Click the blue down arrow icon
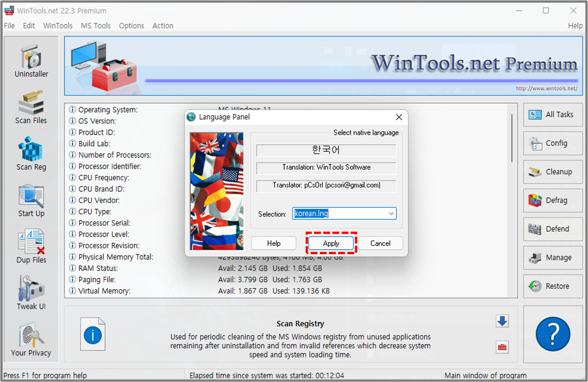588x382 pixels. pyautogui.click(x=502, y=321)
